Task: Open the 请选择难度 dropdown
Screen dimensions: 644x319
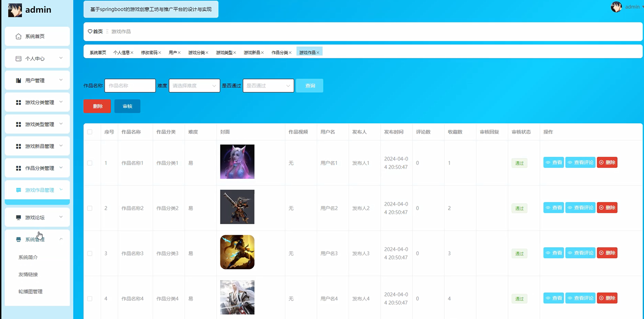Action: pyautogui.click(x=194, y=86)
